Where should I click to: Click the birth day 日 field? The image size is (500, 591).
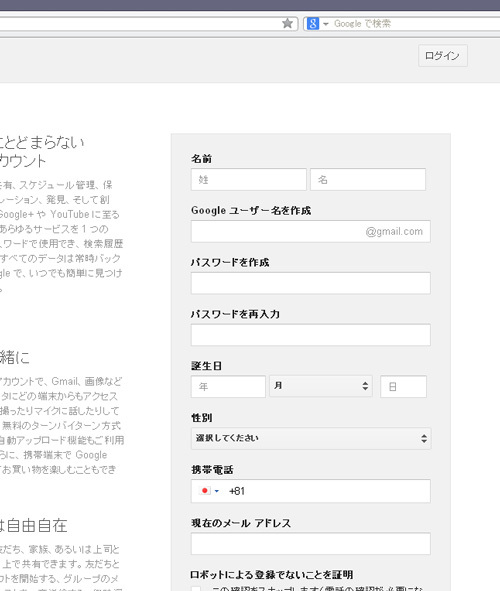tap(404, 386)
